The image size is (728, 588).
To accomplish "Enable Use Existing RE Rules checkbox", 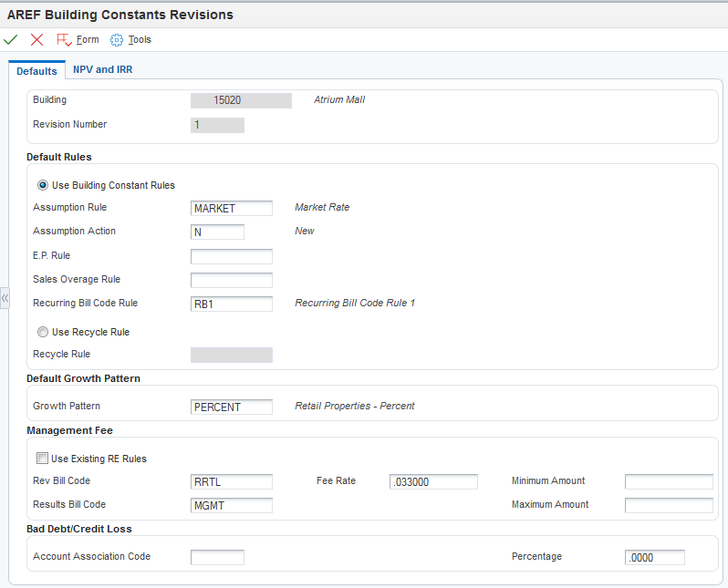I will pos(42,459).
